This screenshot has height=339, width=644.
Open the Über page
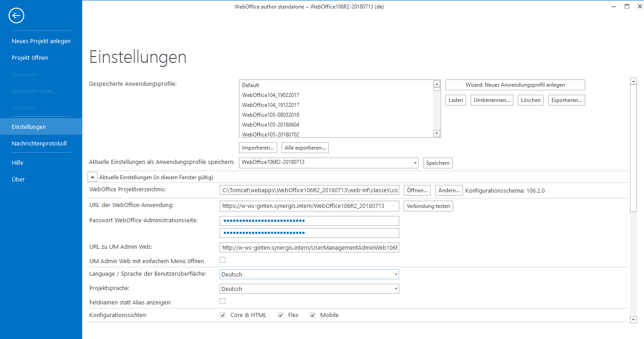click(x=18, y=179)
